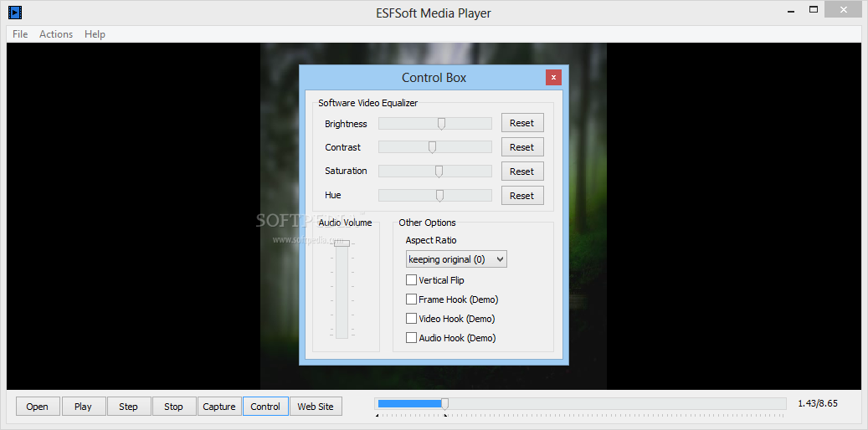Image resolution: width=868 pixels, height=430 pixels.
Task: Reset the Brightness setting
Action: [522, 123]
